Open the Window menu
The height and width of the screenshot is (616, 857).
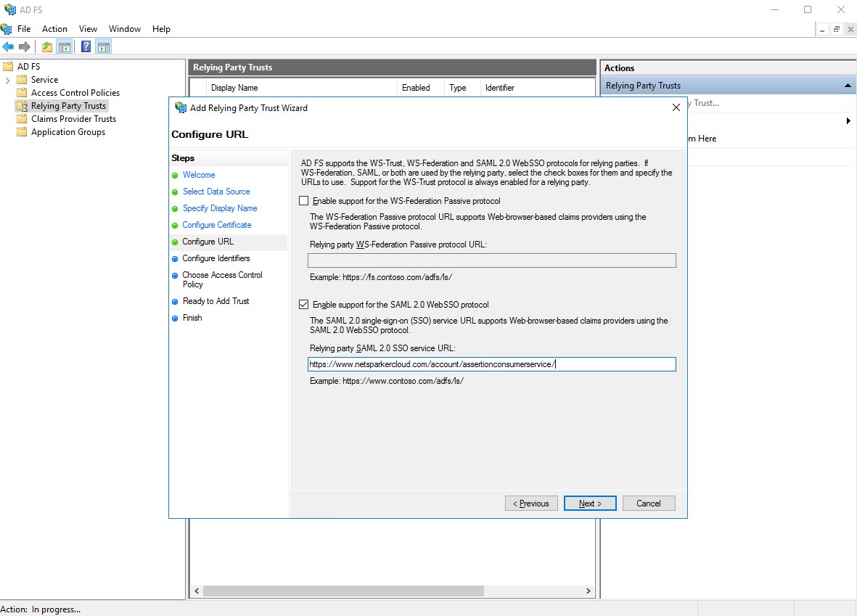(x=124, y=29)
